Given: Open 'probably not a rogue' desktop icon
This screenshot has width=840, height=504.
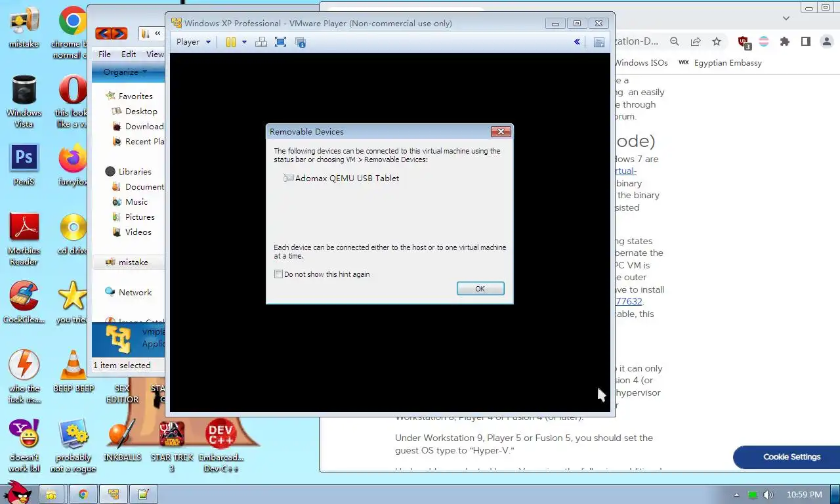Looking at the screenshot, I should 73,446.
